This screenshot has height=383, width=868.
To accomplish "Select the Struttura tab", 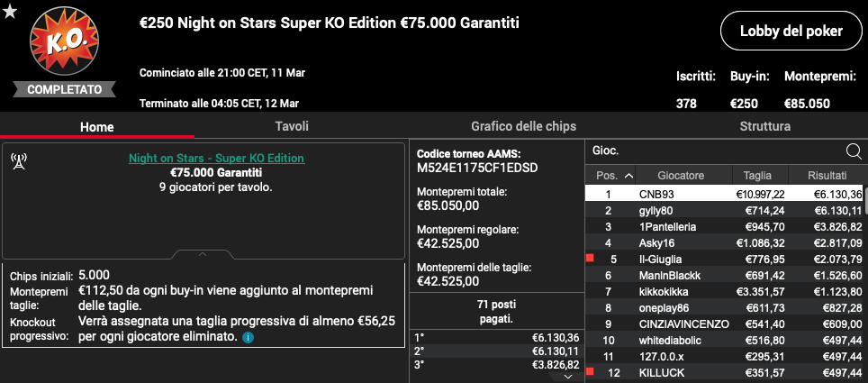I will tap(764, 126).
